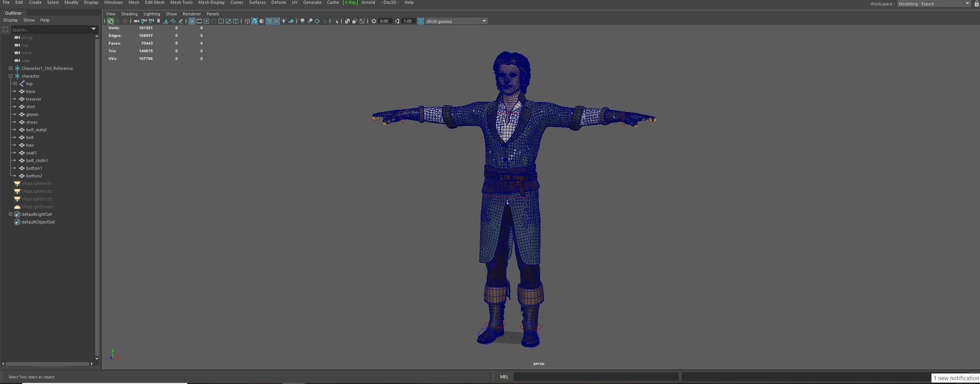
Task: Click the Use Default Material icon
Action: coord(262,21)
